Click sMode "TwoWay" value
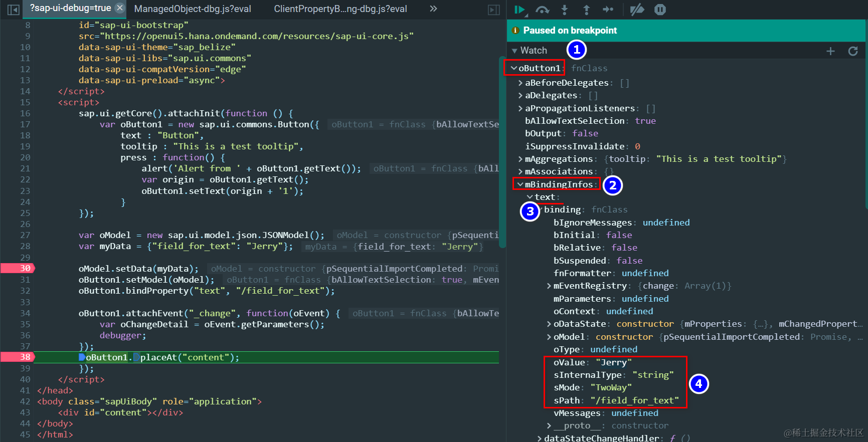This screenshot has width=868, height=442. coord(611,387)
